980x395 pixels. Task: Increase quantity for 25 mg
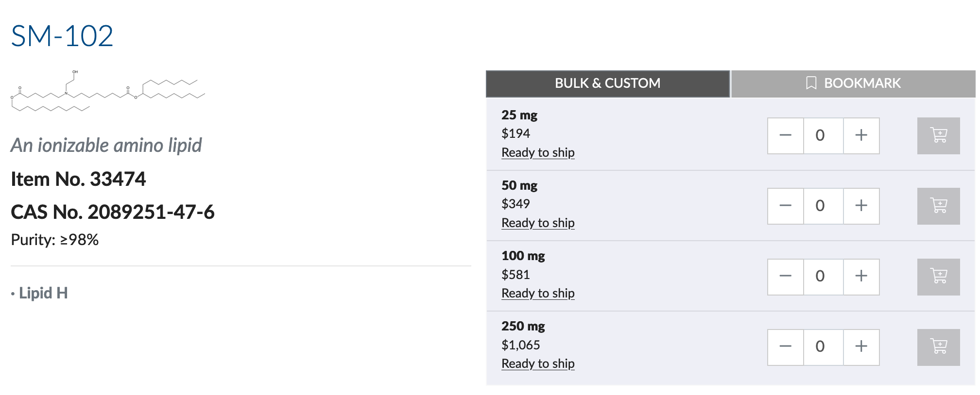coord(861,136)
